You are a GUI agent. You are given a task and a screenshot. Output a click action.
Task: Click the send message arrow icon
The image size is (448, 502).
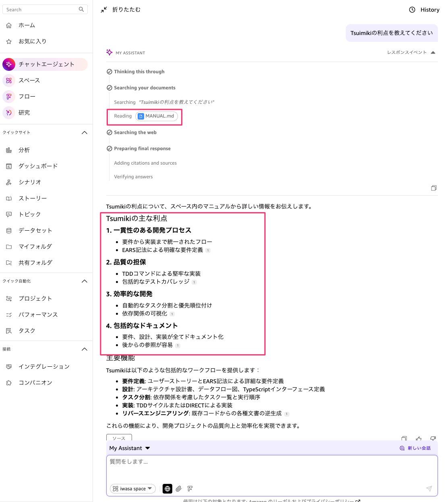pyautogui.click(x=429, y=489)
